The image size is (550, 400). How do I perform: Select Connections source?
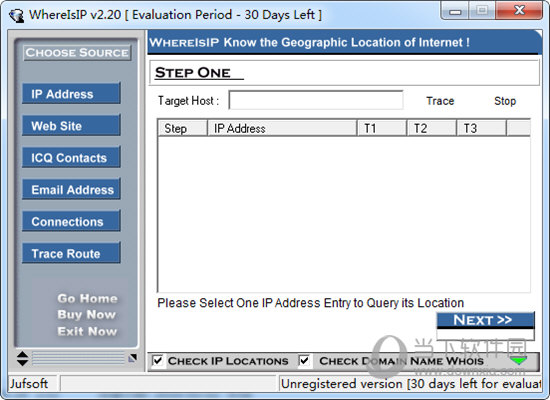point(71,221)
